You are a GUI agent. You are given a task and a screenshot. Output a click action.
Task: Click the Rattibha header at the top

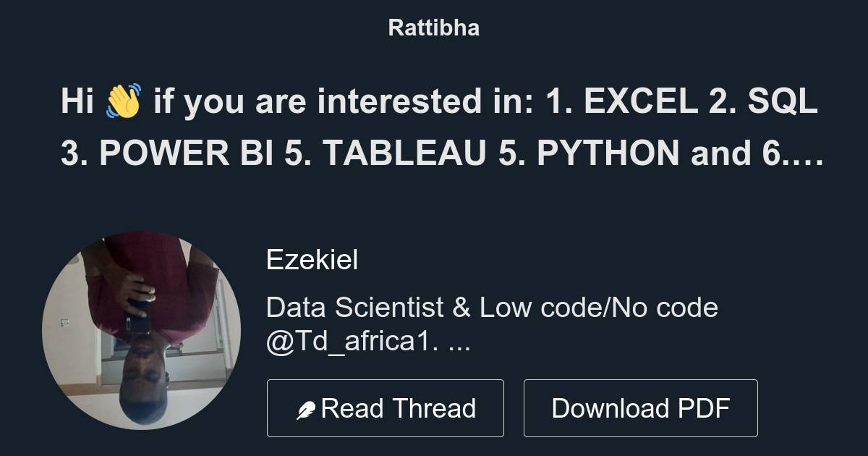pyautogui.click(x=433, y=28)
